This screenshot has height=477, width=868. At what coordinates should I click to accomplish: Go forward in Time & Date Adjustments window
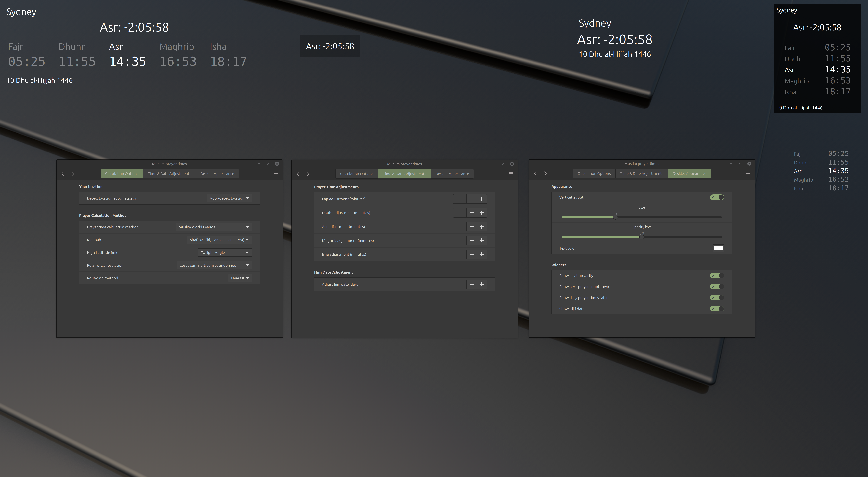click(308, 174)
